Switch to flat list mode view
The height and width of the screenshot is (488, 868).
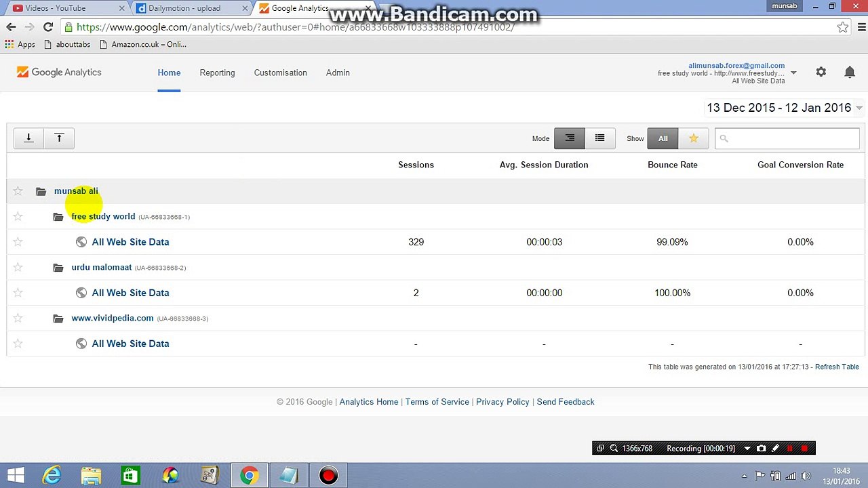tap(599, 138)
